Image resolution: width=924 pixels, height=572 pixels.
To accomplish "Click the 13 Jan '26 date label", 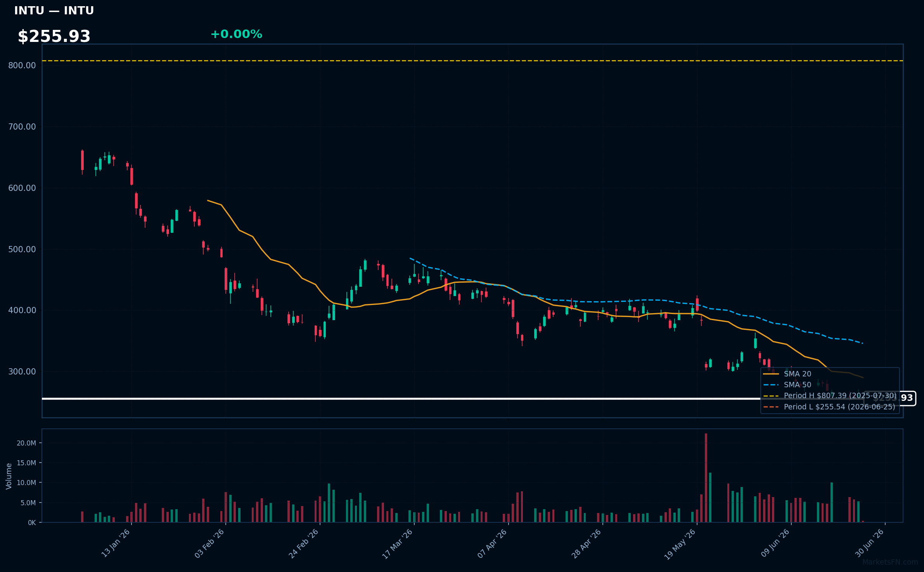I will tap(116, 543).
